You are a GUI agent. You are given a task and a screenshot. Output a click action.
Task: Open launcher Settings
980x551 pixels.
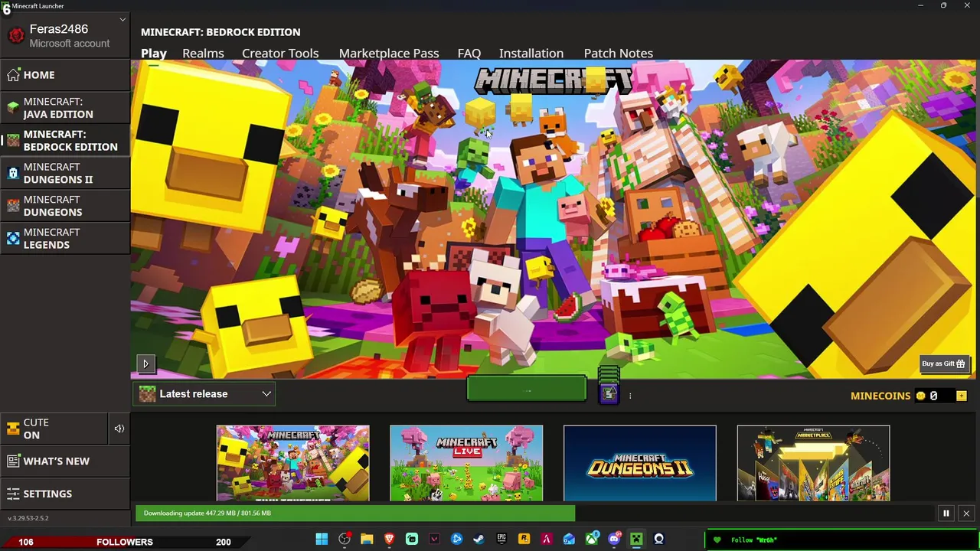65,494
